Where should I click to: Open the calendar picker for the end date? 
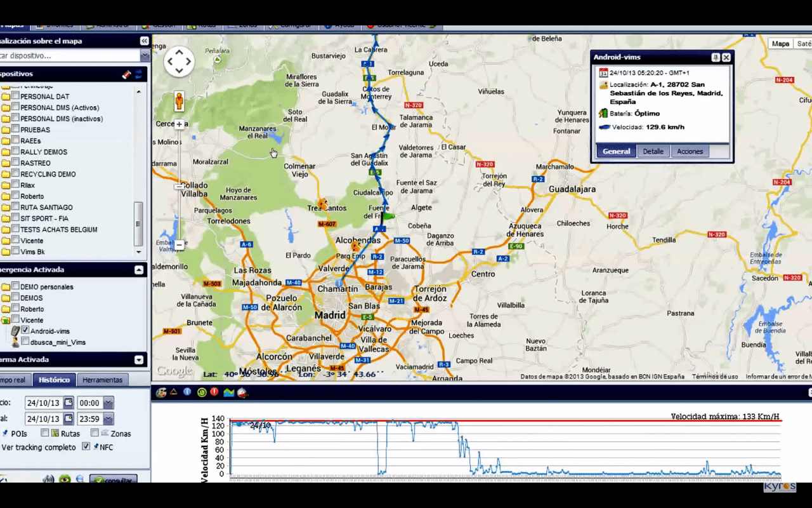[69, 418]
